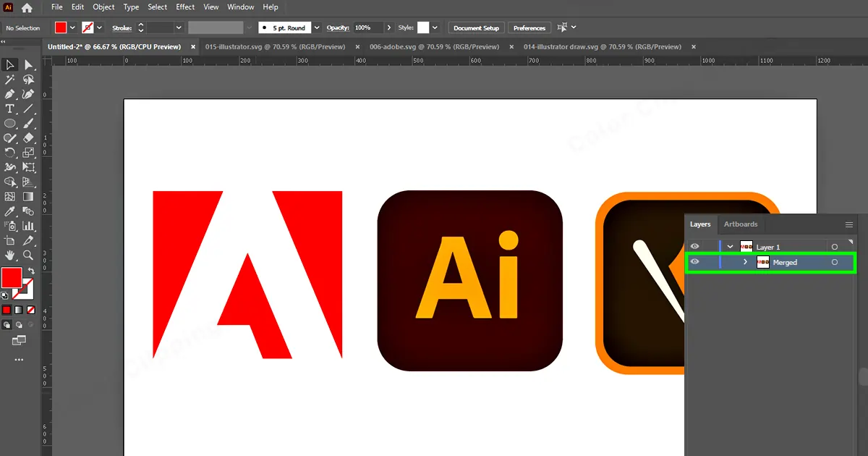Change screen mode from toolbar bottom
The image size is (868, 456).
point(19,339)
